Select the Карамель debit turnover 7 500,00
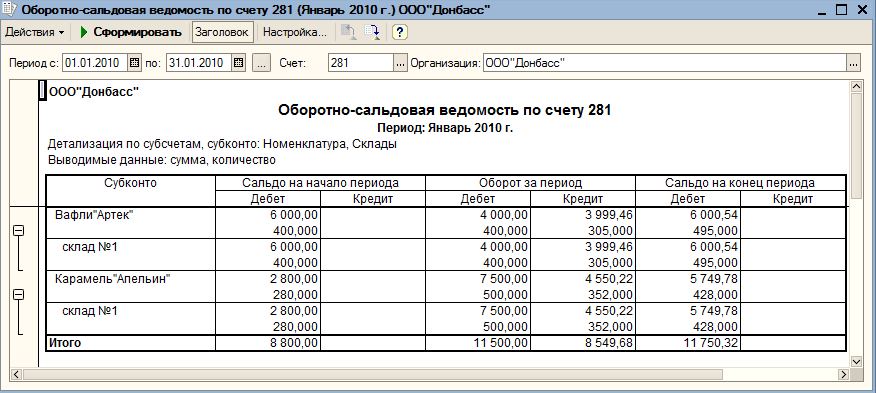876x393 pixels. (504, 279)
